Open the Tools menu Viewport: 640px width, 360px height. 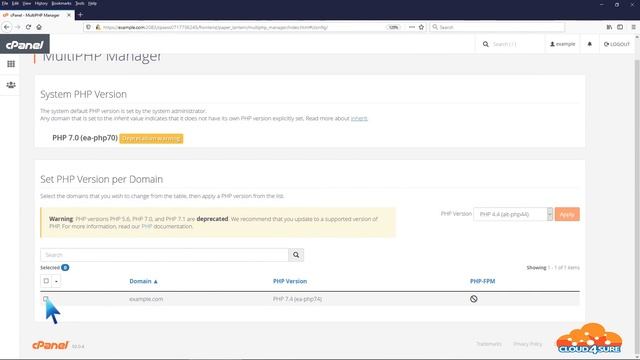(x=80, y=3)
